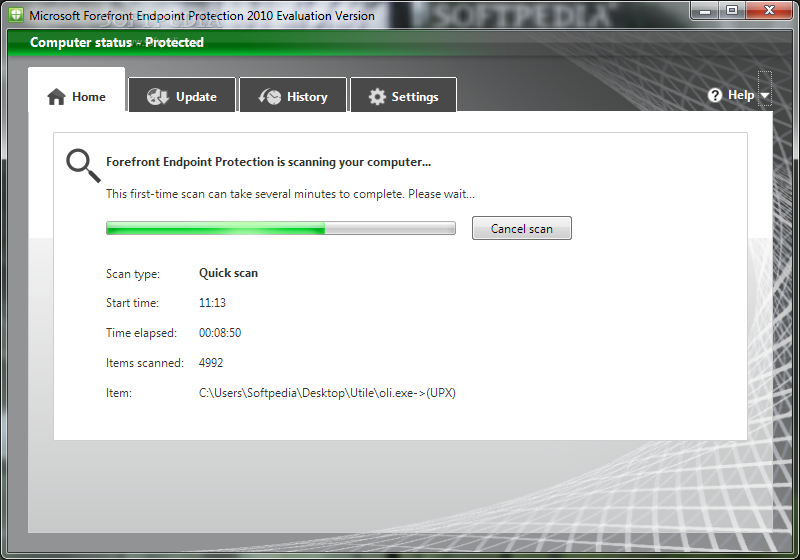
Task: Go to the Settings tab
Action: click(x=404, y=95)
